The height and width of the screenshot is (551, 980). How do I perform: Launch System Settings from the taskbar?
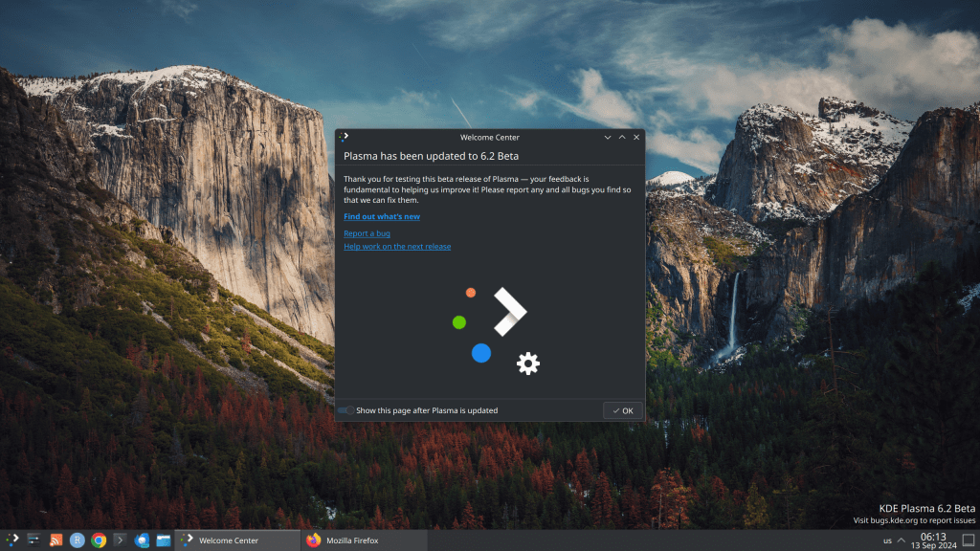click(34, 540)
